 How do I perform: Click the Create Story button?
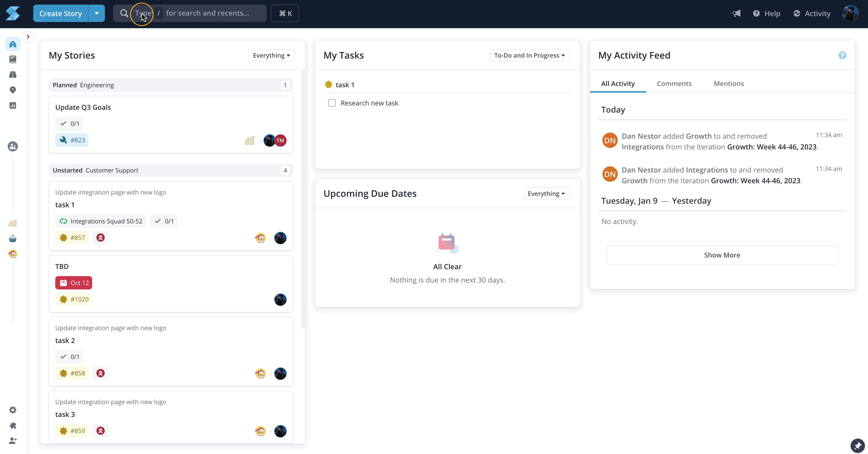61,14
